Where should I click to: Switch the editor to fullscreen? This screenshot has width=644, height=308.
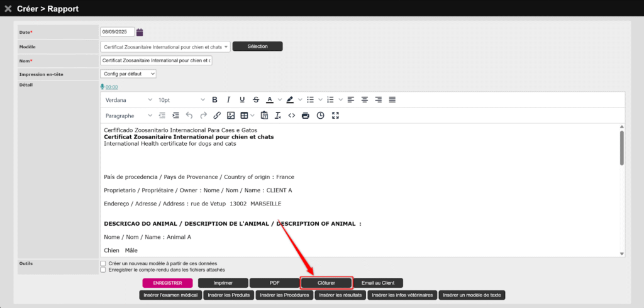tap(335, 116)
